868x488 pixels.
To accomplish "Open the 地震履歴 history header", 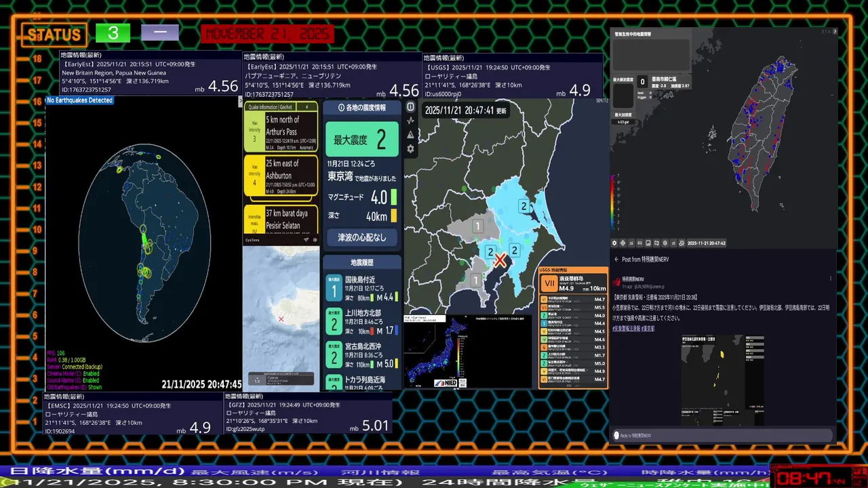I will click(361, 262).
